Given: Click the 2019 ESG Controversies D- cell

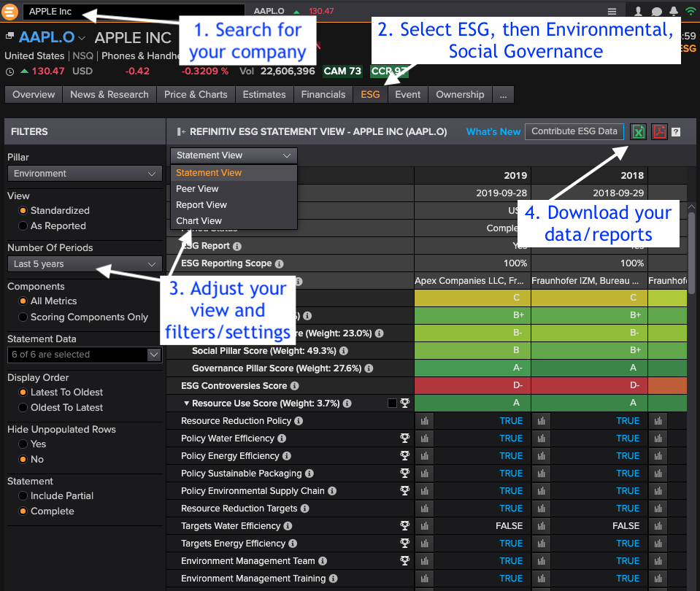Looking at the screenshot, I should point(472,386).
